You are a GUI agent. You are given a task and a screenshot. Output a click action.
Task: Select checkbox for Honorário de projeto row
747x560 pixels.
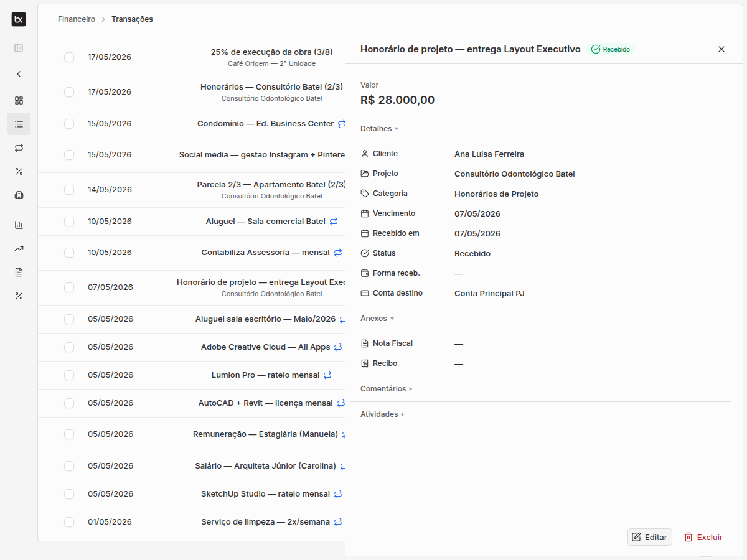point(69,287)
